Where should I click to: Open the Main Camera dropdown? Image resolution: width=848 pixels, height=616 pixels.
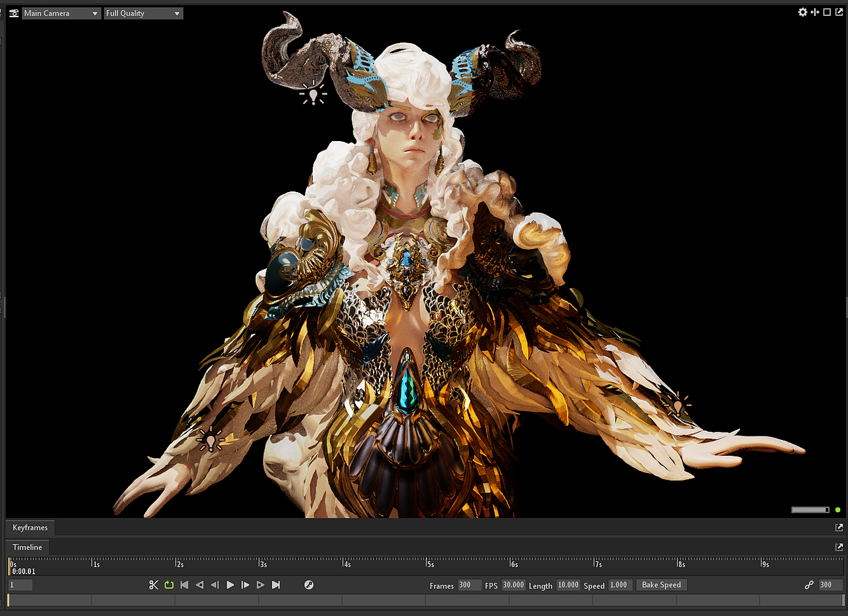click(61, 13)
